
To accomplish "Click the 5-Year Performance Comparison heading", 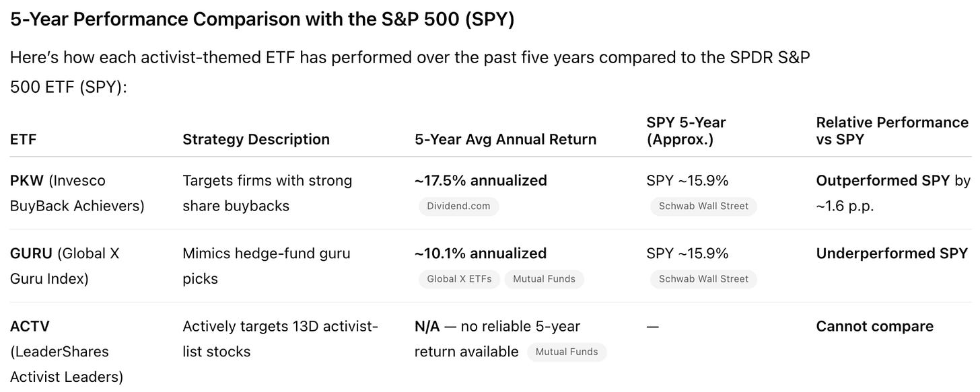I will pyautogui.click(x=262, y=19).
